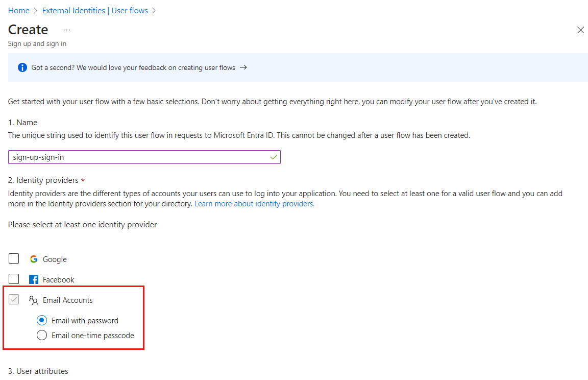
Task: Open Learn more about identity providers link
Action: click(254, 203)
